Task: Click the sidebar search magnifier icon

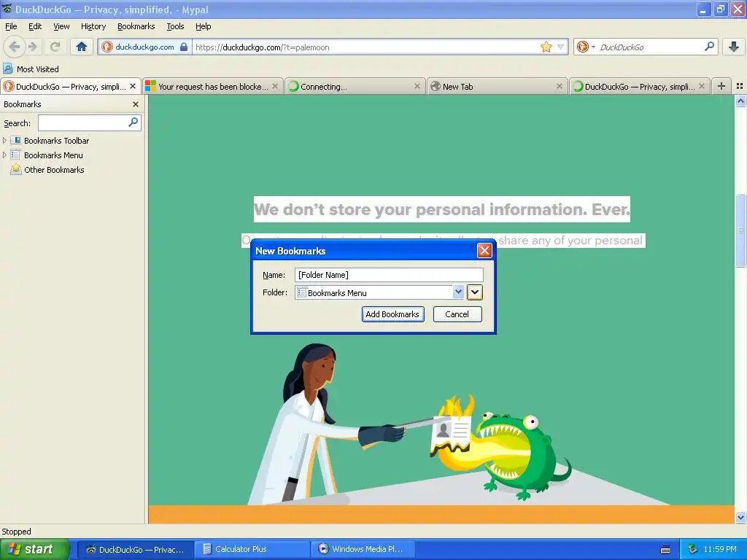Action: [133, 122]
